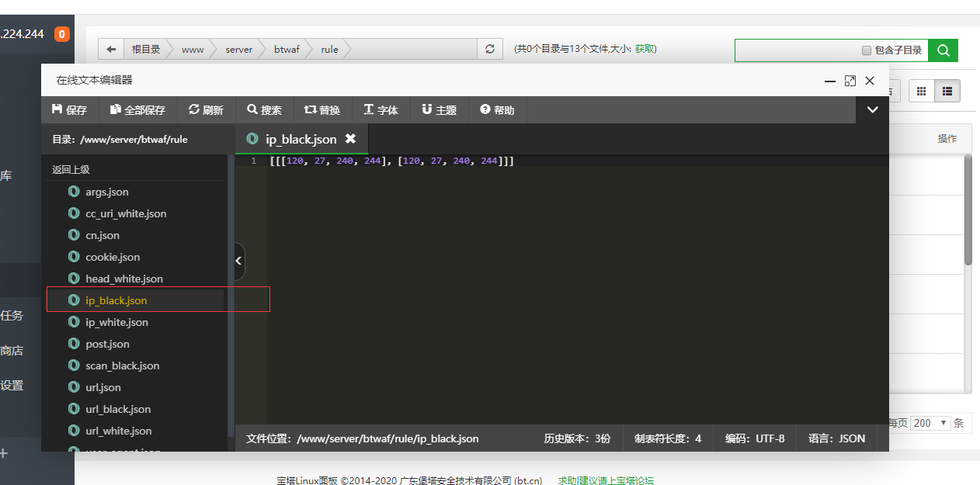
Task: Switch to list view of files
Action: 947,91
